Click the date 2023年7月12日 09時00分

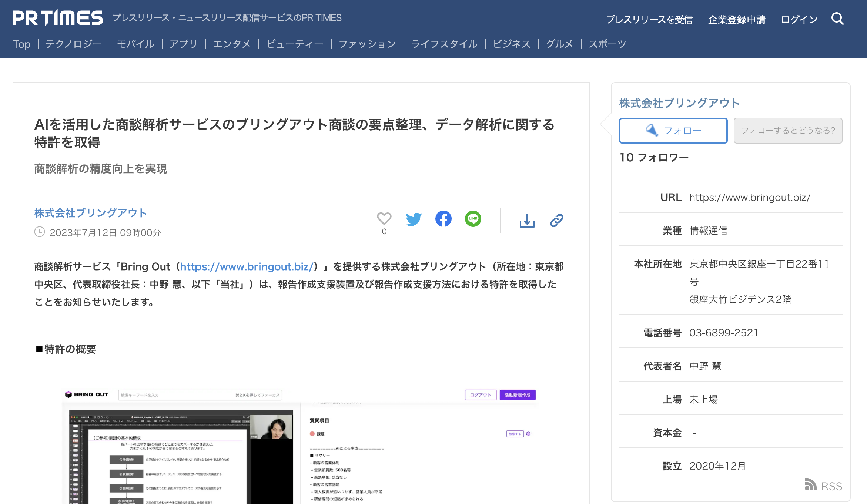[x=106, y=232]
